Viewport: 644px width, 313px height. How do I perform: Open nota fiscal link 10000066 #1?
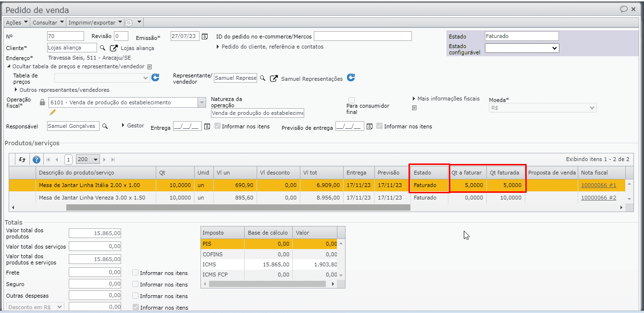598,185
